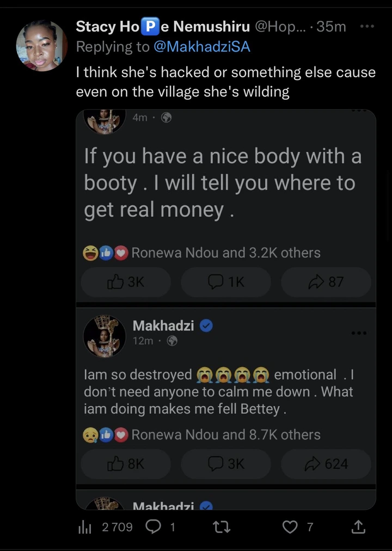
Task: Click Stacy Hope Nemushiru display name
Action: (162, 26)
